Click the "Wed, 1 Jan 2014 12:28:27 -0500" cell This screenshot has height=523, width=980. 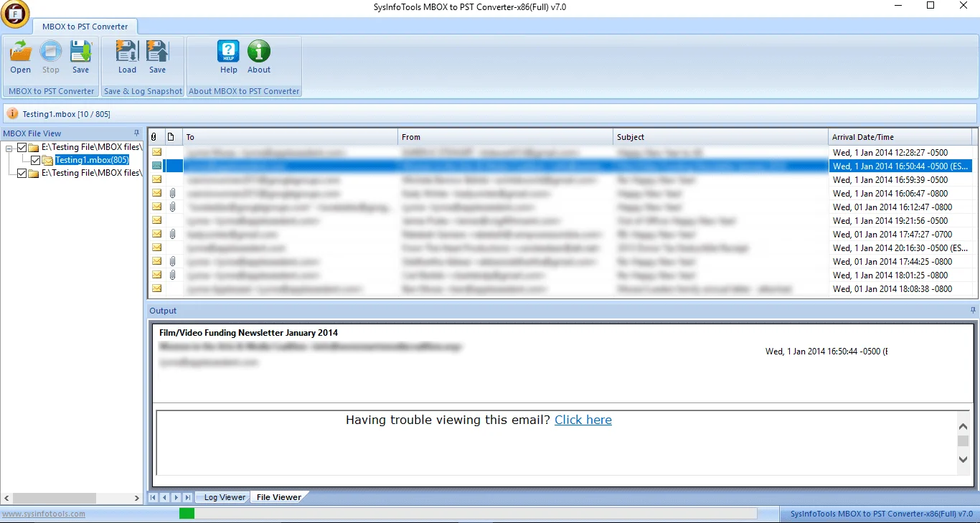[x=890, y=152]
